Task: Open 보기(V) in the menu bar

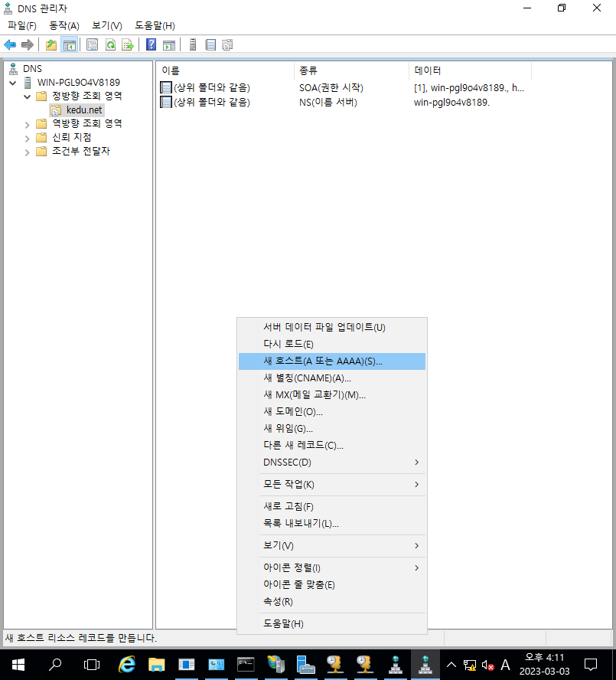Action: (x=107, y=25)
